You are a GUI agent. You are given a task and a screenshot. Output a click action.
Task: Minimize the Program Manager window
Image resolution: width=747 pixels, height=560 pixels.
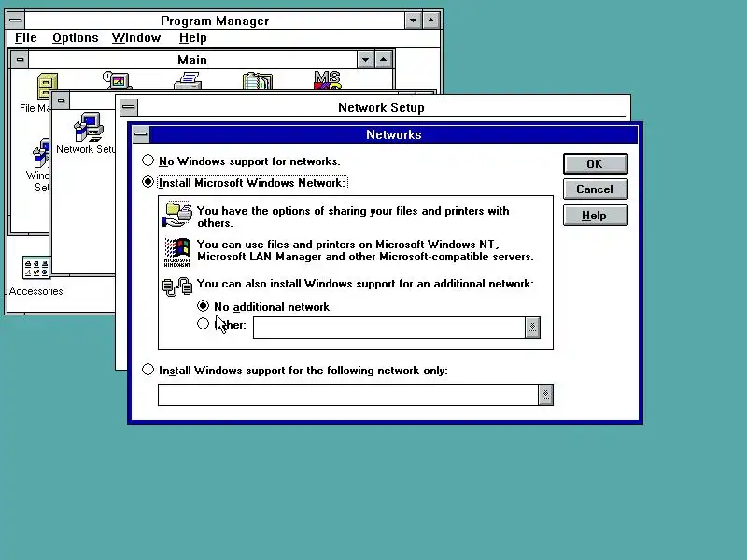[413, 21]
